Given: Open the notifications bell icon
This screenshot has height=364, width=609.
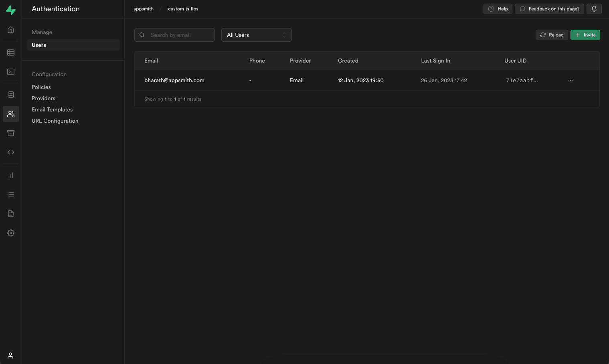Looking at the screenshot, I should (x=594, y=9).
